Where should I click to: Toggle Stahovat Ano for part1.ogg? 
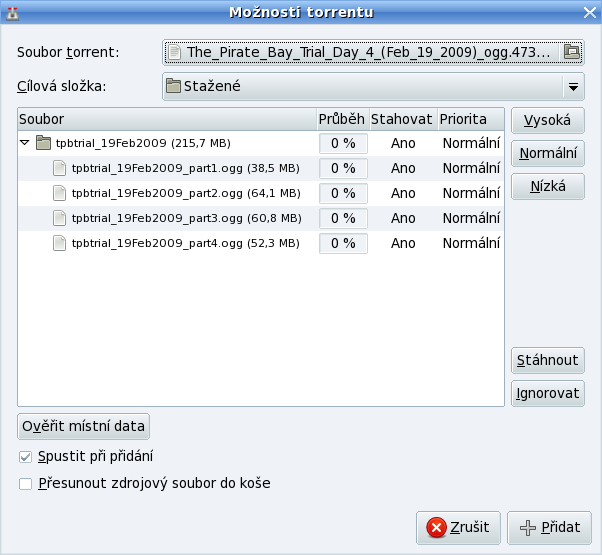403,168
